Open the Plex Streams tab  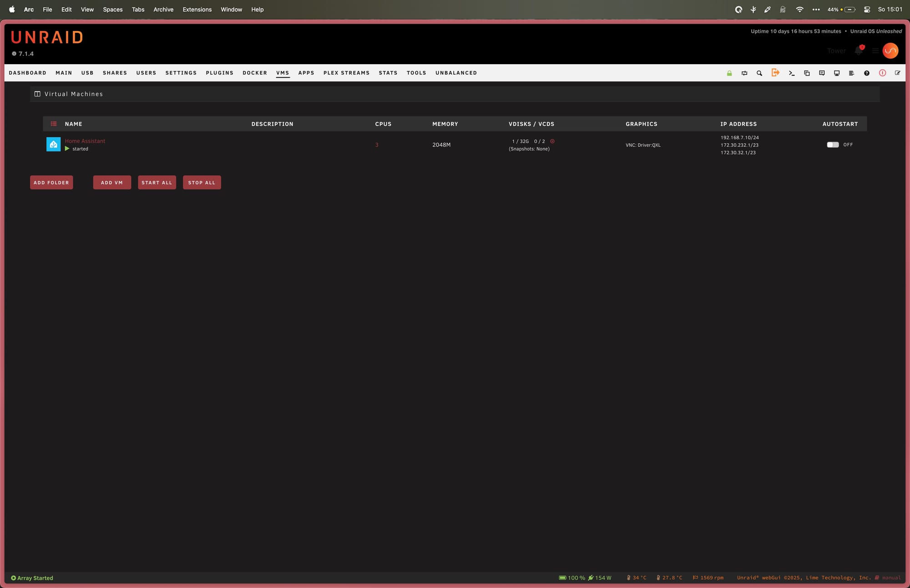tap(347, 73)
